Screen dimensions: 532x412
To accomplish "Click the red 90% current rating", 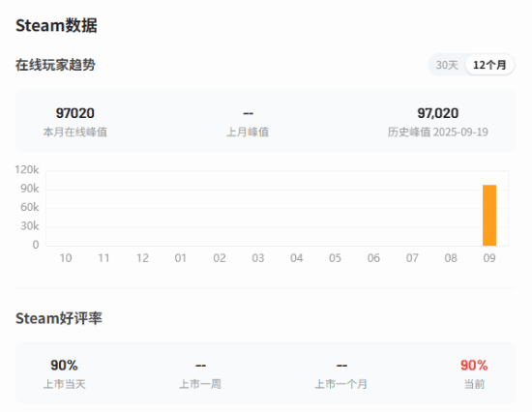I will tap(474, 366).
